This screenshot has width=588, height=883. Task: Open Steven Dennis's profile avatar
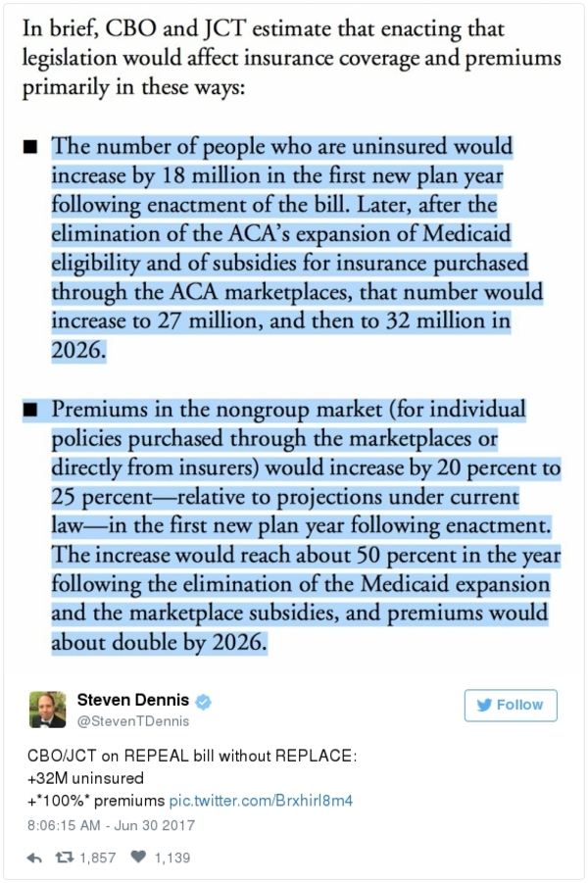[47, 710]
